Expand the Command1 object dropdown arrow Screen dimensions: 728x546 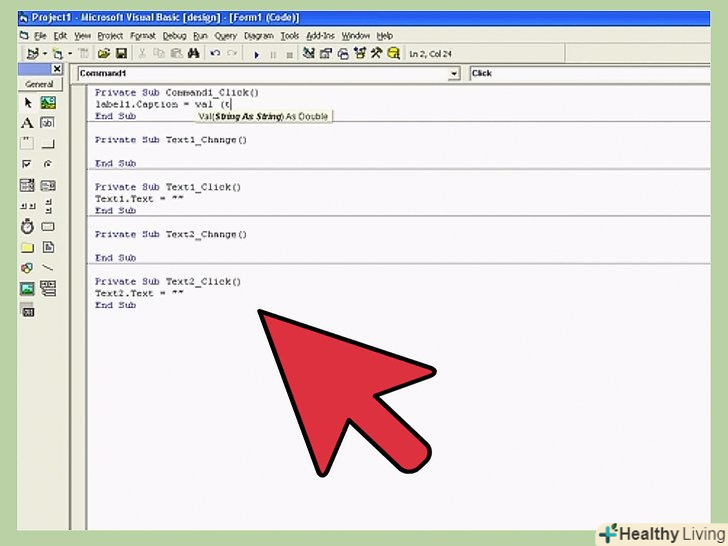pos(454,73)
